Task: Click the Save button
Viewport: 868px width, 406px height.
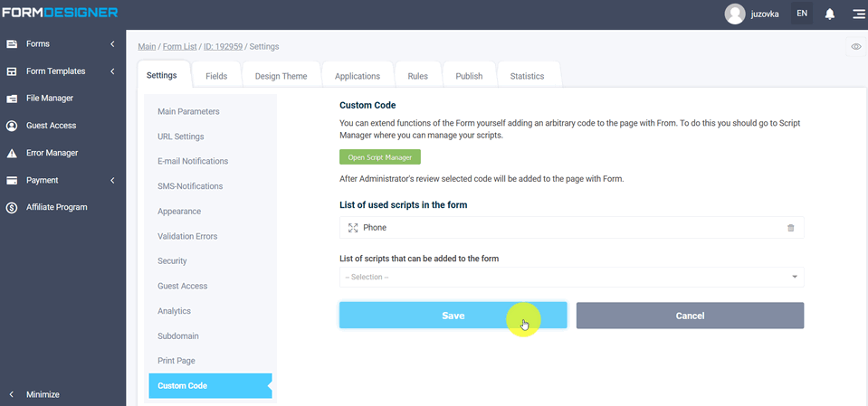Action: (x=453, y=316)
